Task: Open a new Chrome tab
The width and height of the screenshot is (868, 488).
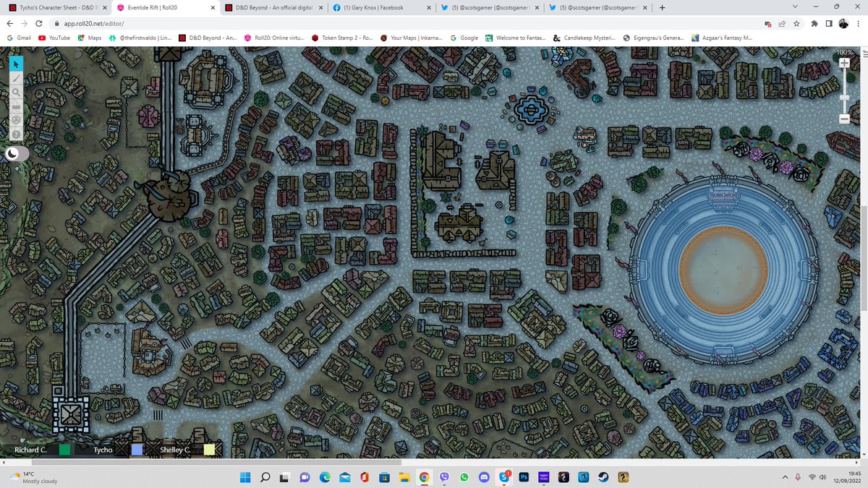Action: (662, 7)
